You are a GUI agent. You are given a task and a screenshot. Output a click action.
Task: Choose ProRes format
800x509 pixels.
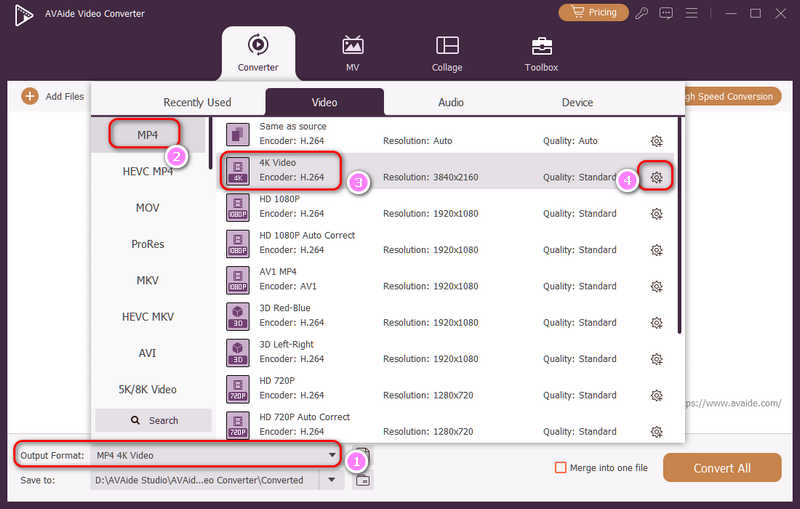(x=147, y=244)
